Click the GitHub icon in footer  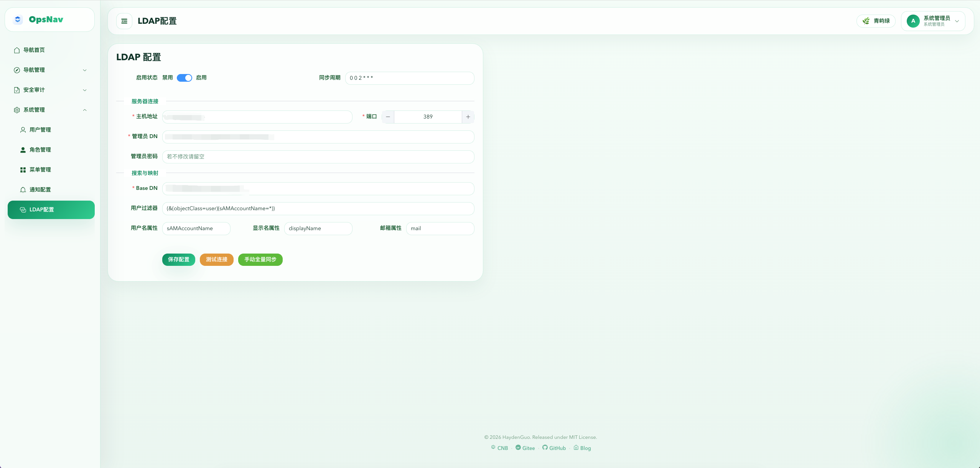(x=545, y=447)
